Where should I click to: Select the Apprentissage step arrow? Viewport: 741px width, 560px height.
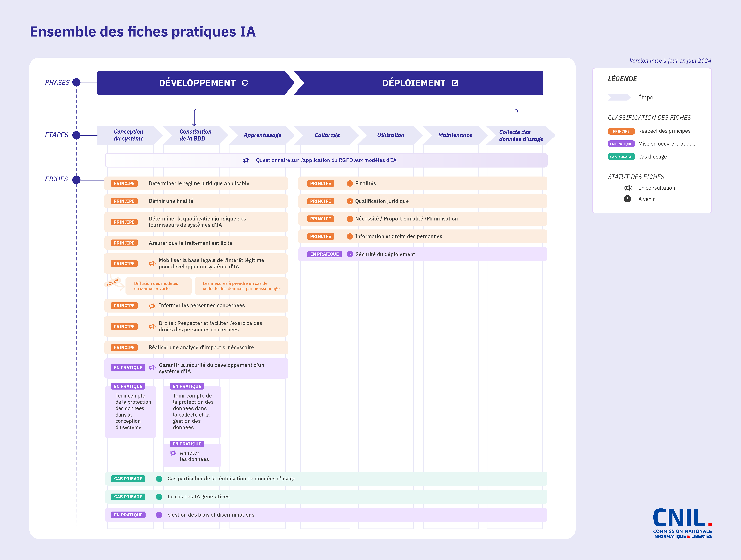coord(262,135)
